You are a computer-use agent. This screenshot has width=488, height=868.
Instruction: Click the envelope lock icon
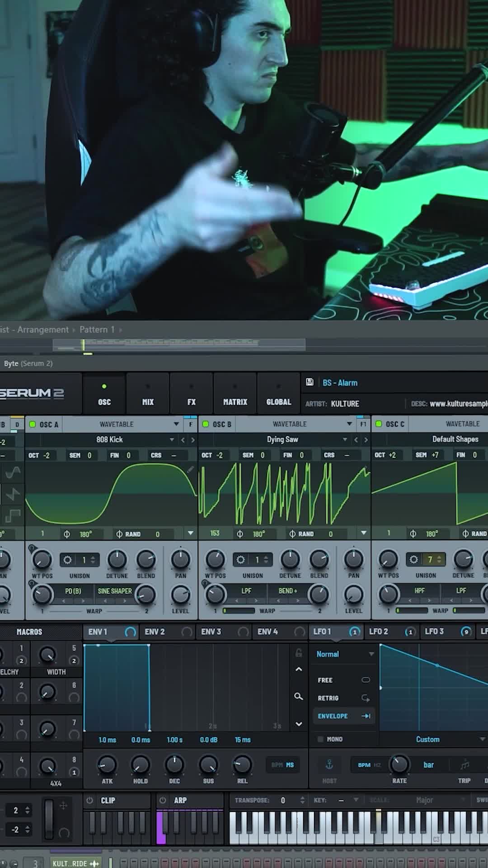[299, 652]
